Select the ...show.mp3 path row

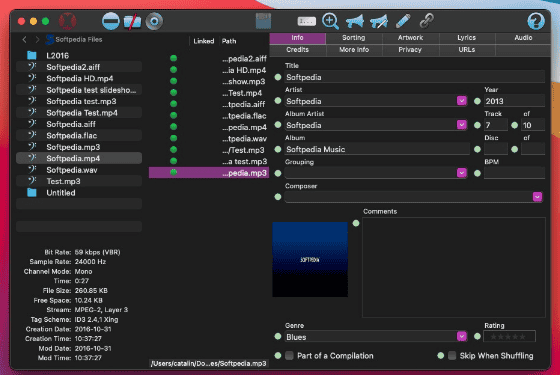(209, 81)
